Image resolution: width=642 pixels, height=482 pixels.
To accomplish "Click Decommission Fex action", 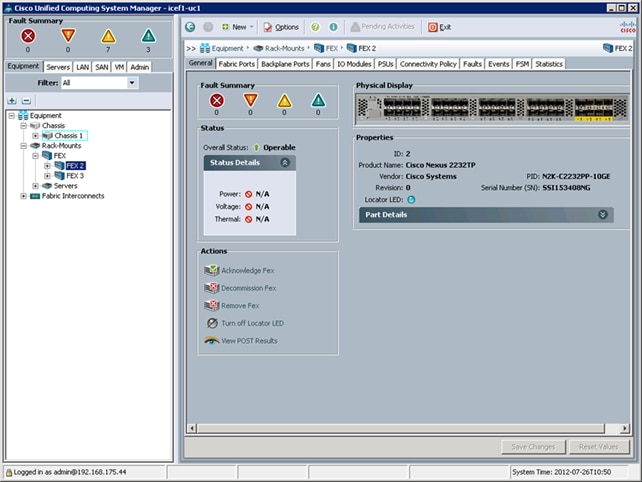I will click(240, 288).
